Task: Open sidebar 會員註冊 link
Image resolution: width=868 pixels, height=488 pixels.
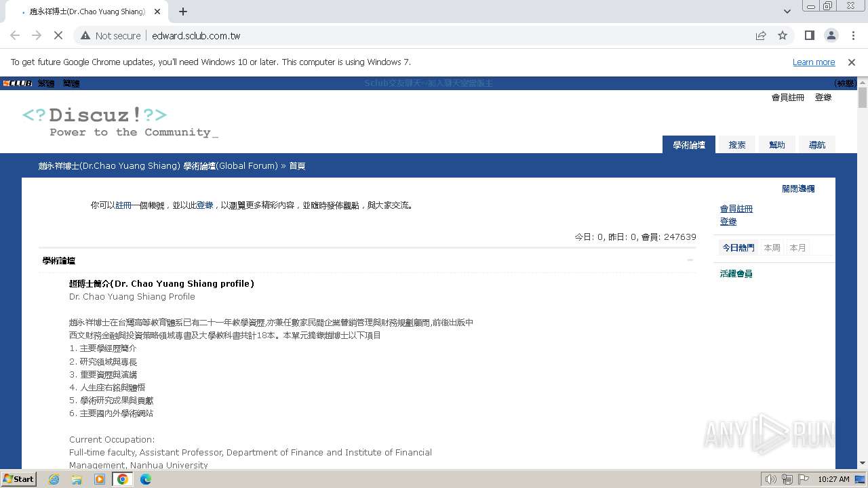Action: [736, 209]
